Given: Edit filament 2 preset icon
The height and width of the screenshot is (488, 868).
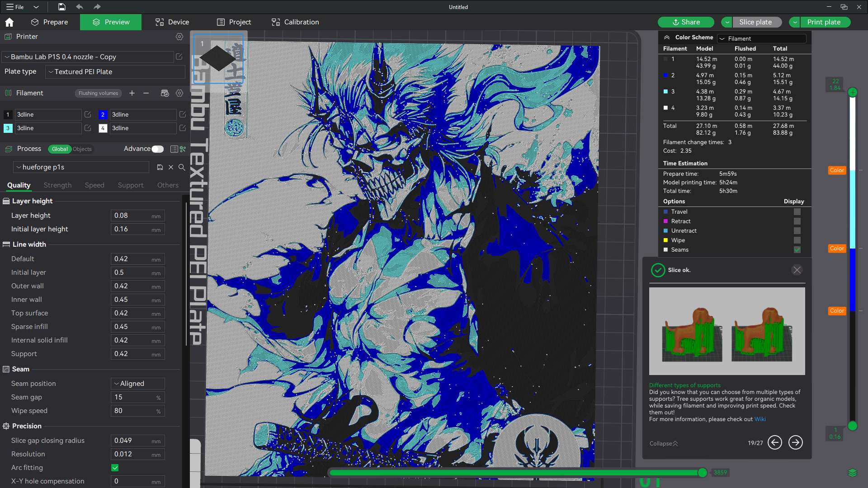Looking at the screenshot, I should click(x=183, y=115).
